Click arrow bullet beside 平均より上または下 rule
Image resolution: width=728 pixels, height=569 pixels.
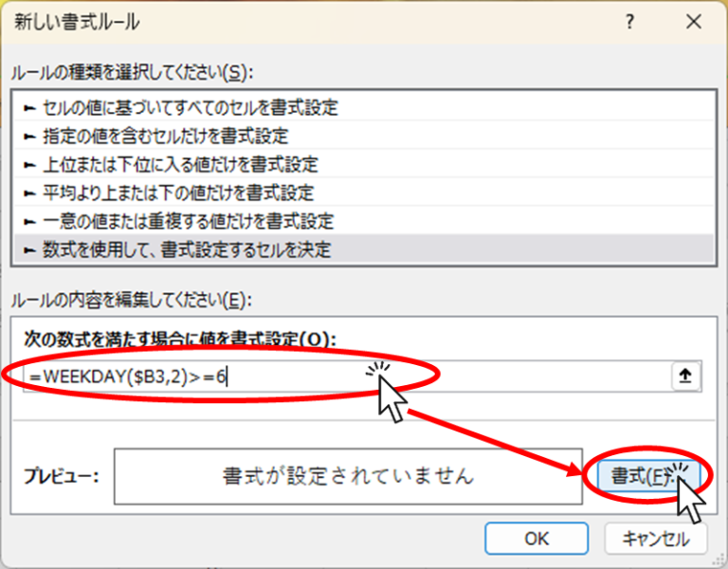pos(29,193)
